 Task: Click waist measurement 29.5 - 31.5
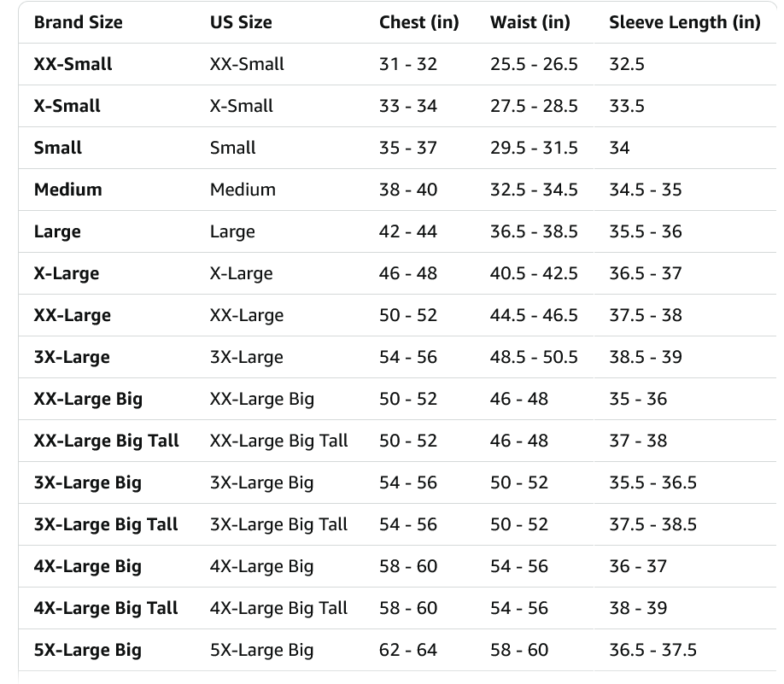[534, 148]
